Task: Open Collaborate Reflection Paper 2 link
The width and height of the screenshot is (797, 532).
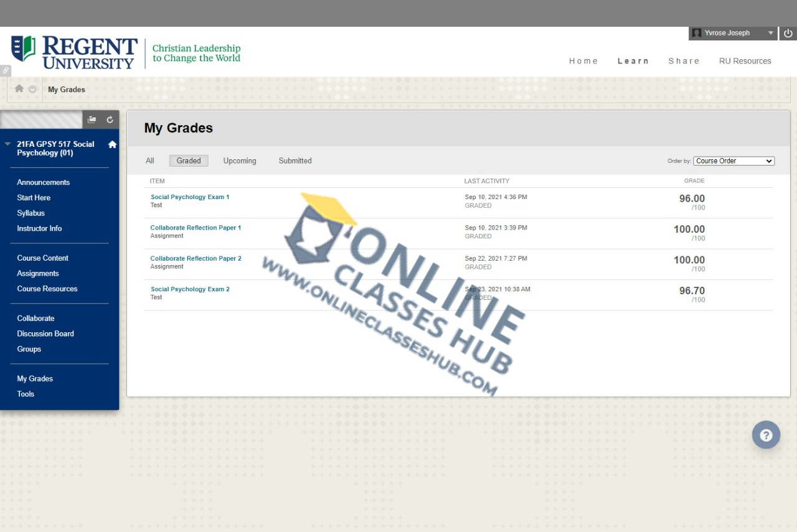Action: pyautogui.click(x=196, y=258)
